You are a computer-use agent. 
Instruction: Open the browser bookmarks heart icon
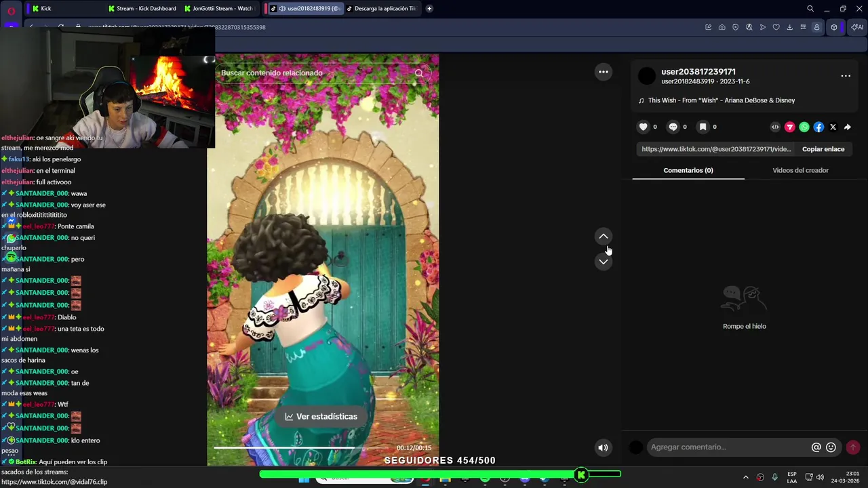tap(776, 27)
